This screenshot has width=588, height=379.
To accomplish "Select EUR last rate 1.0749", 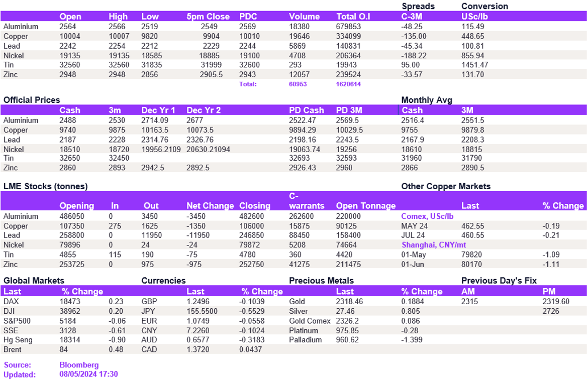I will pos(198,321).
